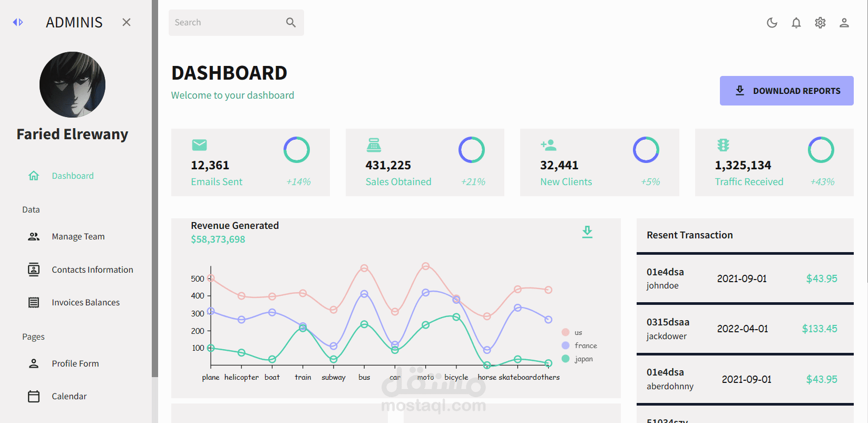Click the sidebar collapse arrows icon
The image size is (868, 423).
pos(18,22)
